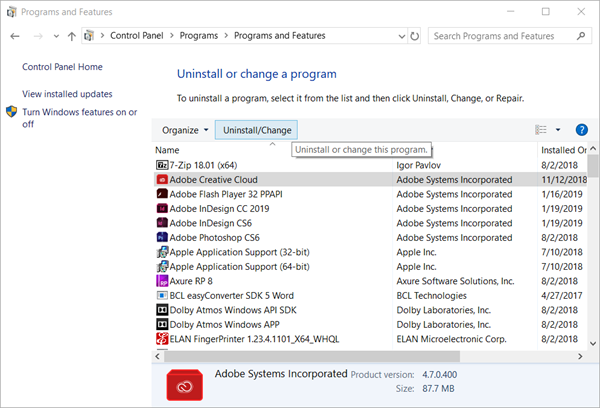Click the Forward navigation arrow
The width and height of the screenshot is (600, 408).
[38, 36]
